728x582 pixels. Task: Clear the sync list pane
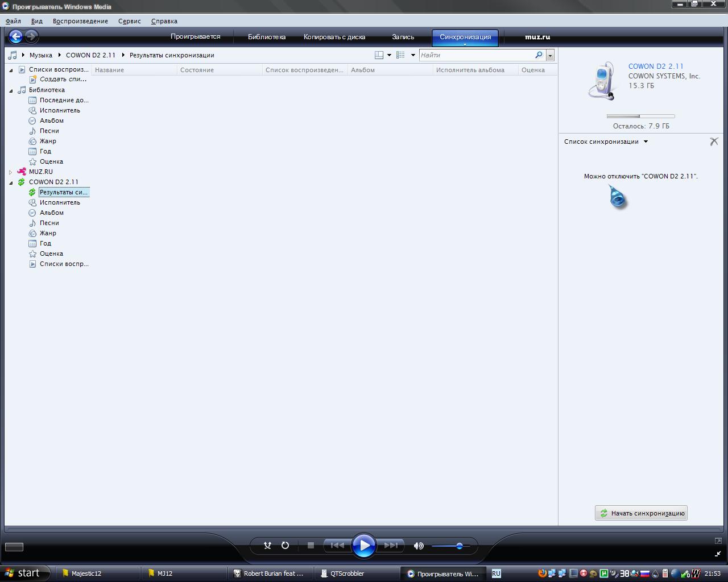[714, 142]
